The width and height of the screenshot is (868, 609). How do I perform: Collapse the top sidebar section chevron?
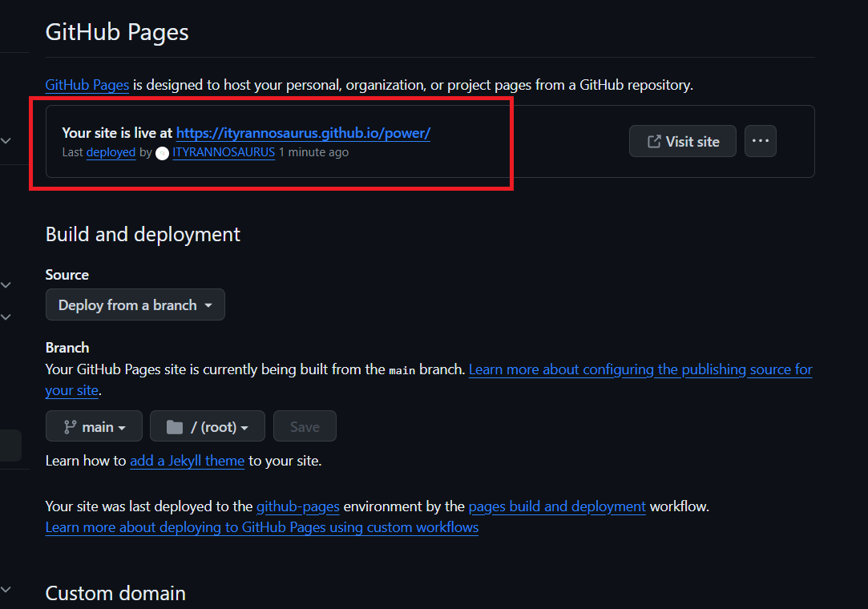(x=6, y=139)
